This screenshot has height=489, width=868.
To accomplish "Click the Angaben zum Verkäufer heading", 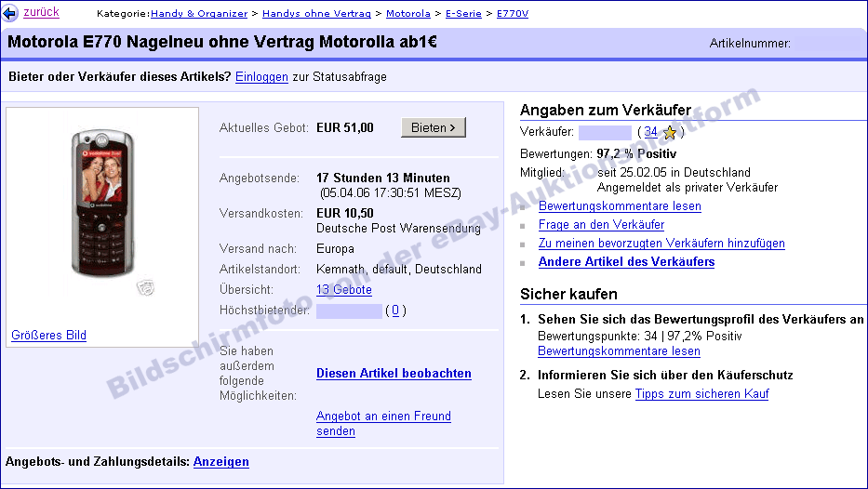I will (x=606, y=110).
